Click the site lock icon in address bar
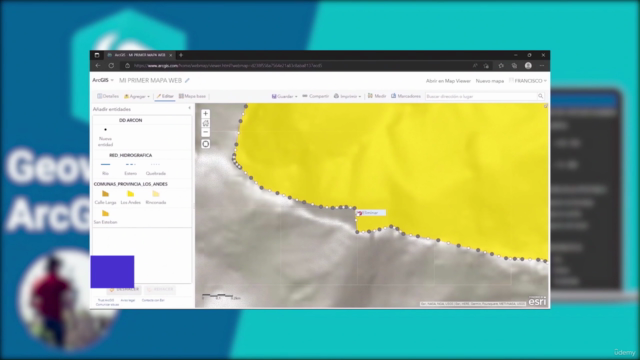 click(x=127, y=65)
